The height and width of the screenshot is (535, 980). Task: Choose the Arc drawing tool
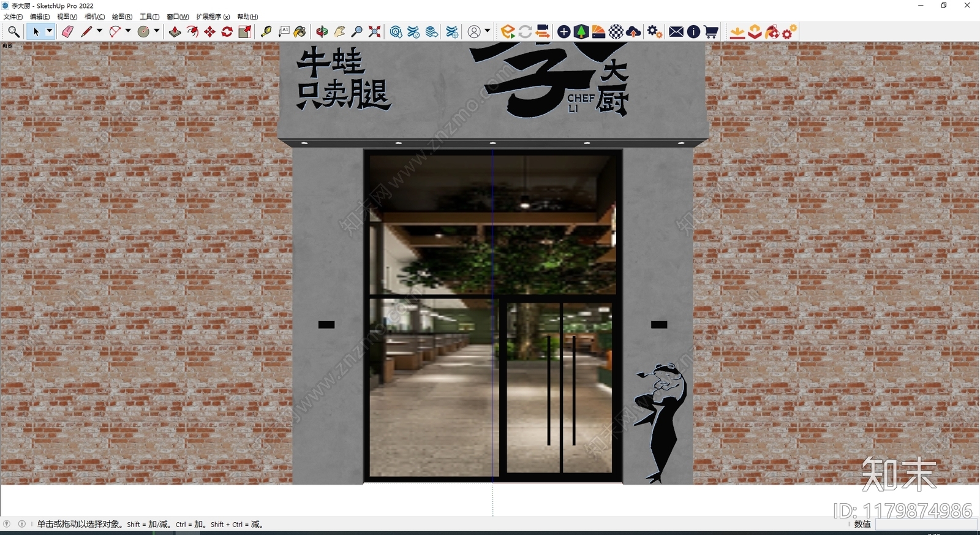(x=115, y=32)
